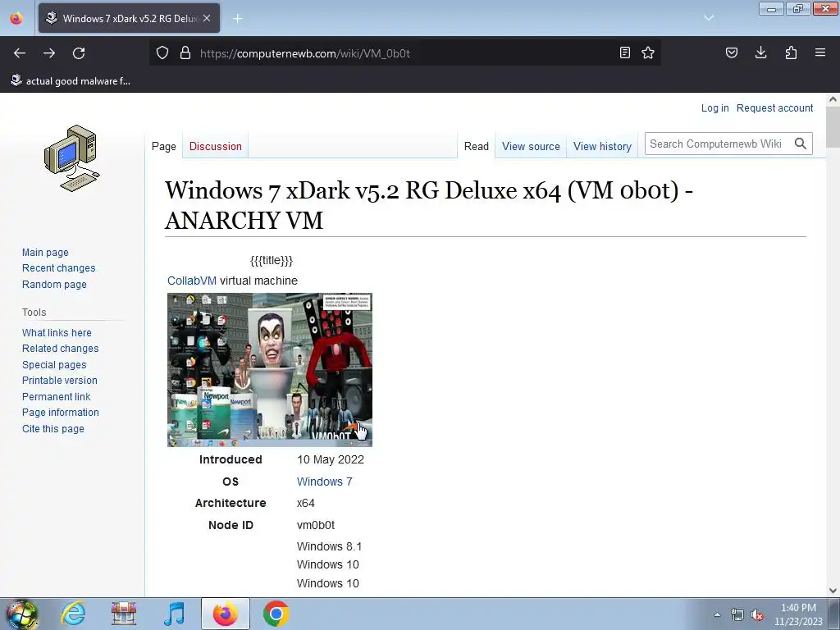Show hidden tray icons arrow
The image size is (840, 630).
coord(717,614)
